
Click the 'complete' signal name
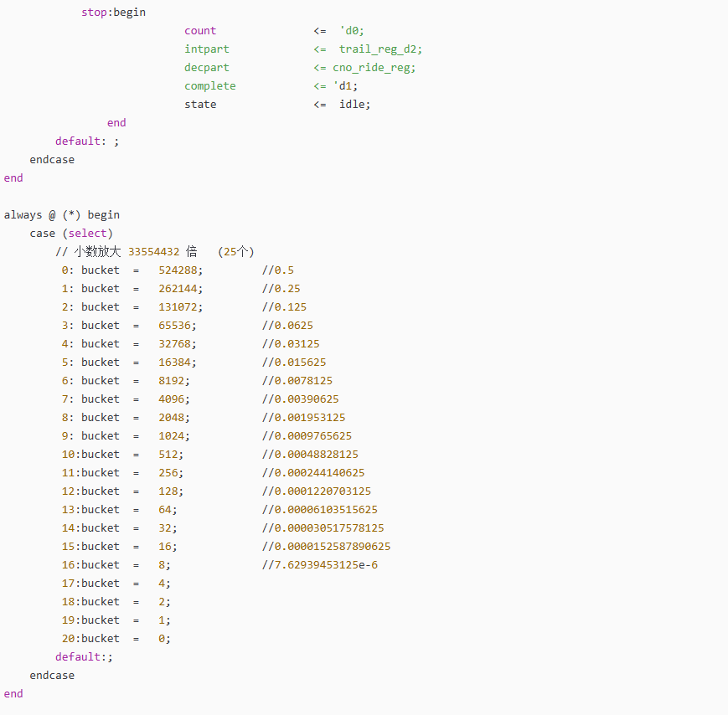[x=210, y=86]
